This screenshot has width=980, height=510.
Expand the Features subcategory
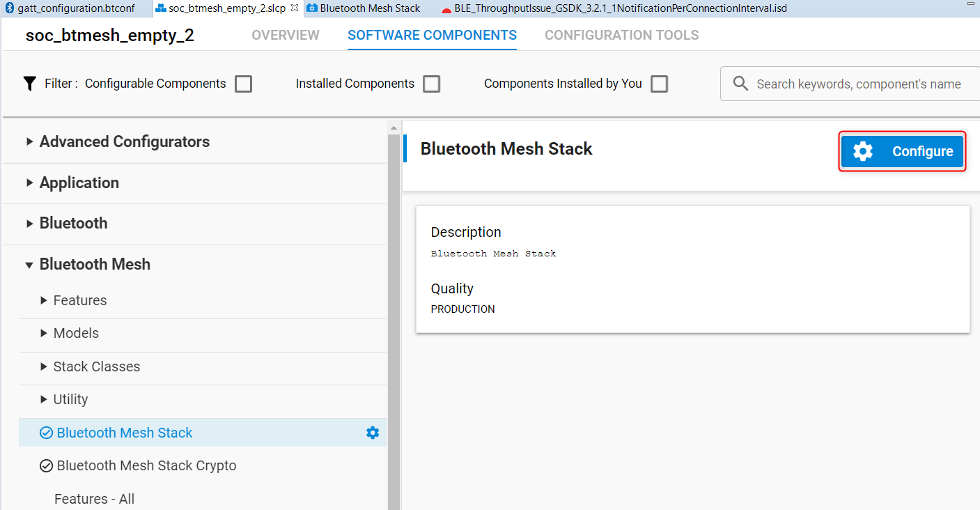[x=45, y=300]
